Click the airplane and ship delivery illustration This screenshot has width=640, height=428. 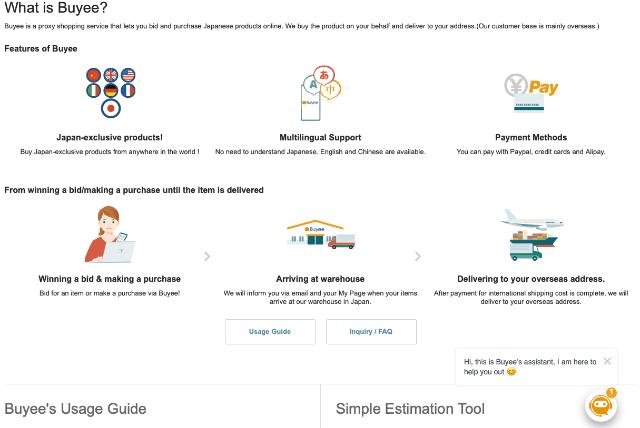532,235
